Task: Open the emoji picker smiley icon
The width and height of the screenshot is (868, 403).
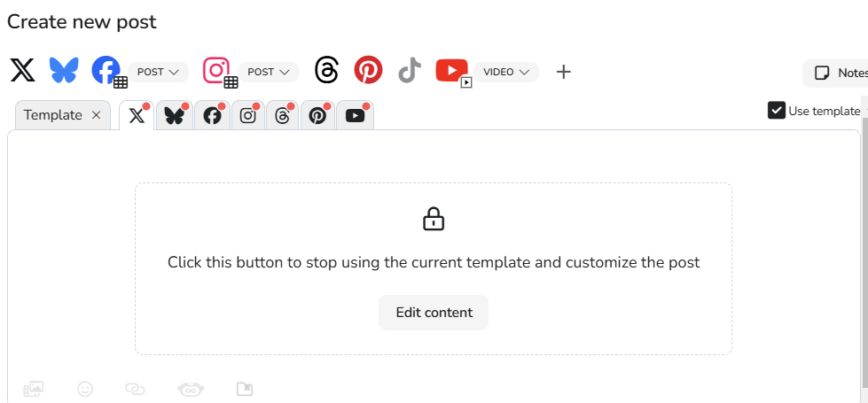Action: point(85,389)
